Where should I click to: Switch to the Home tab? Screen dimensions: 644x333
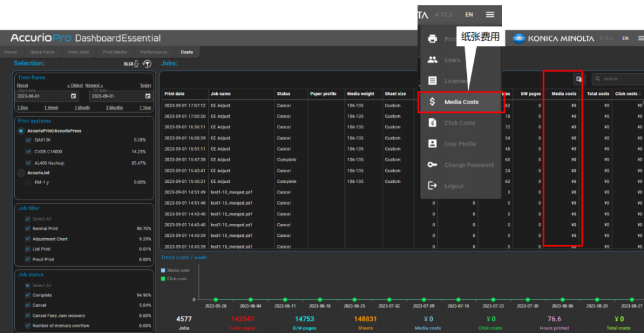pos(11,52)
